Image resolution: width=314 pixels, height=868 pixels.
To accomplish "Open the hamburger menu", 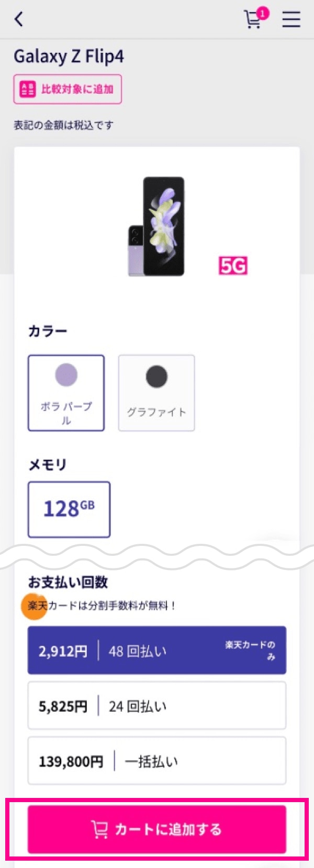I will pyautogui.click(x=291, y=19).
